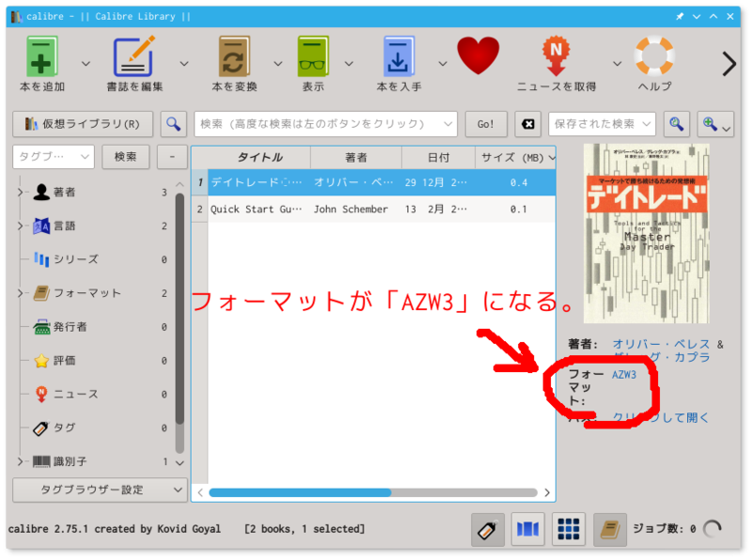Toggle the cover grid view icon
Viewport: 752px width, 560px height.
(x=569, y=529)
